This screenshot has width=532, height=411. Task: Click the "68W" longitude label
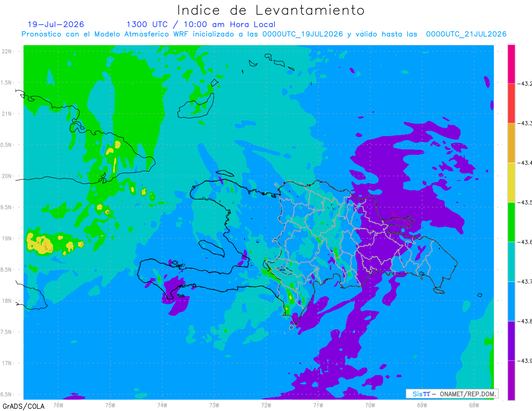click(474, 405)
